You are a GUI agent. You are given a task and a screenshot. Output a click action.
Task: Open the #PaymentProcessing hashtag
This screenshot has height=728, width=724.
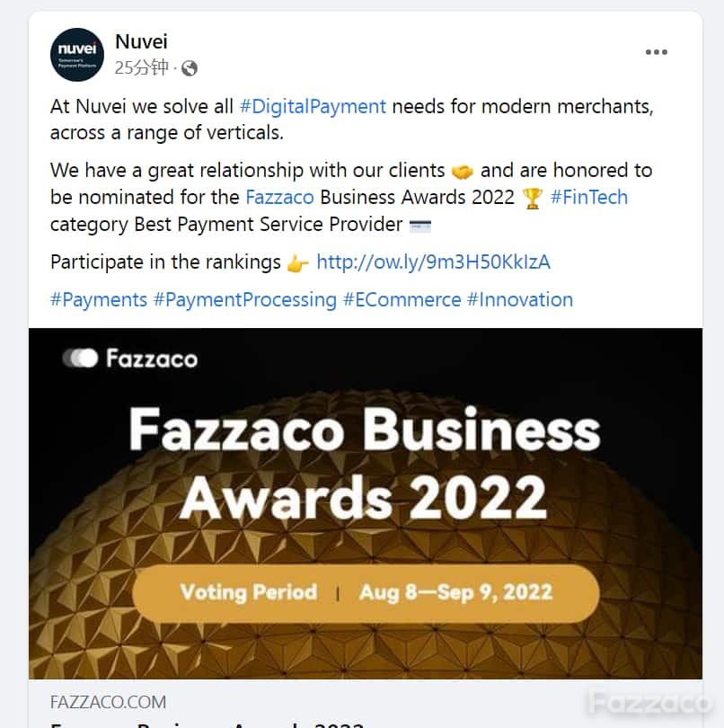pyautogui.click(x=245, y=300)
